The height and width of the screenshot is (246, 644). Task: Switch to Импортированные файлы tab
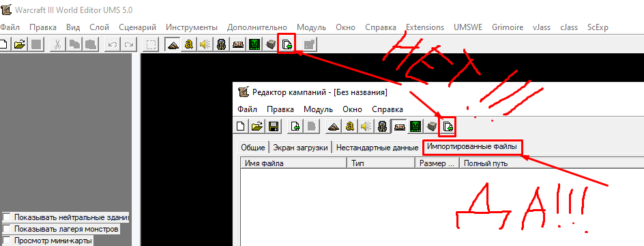pos(472,146)
